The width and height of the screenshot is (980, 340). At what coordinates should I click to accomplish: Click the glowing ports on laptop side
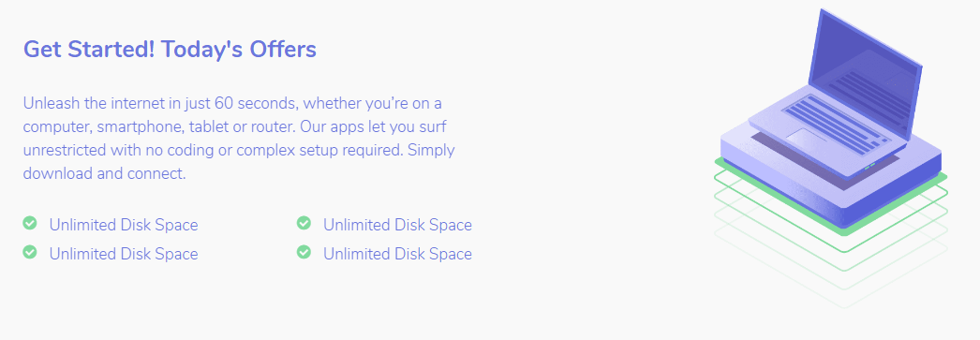[869, 166]
